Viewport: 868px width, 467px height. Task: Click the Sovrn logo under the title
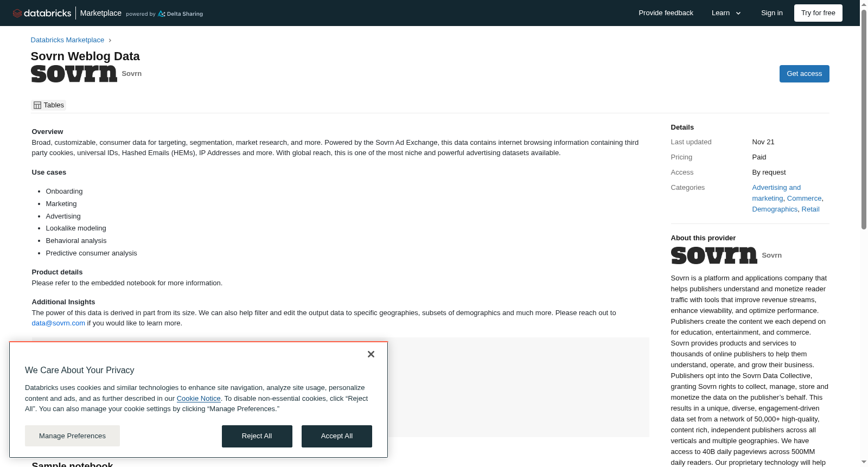(74, 74)
